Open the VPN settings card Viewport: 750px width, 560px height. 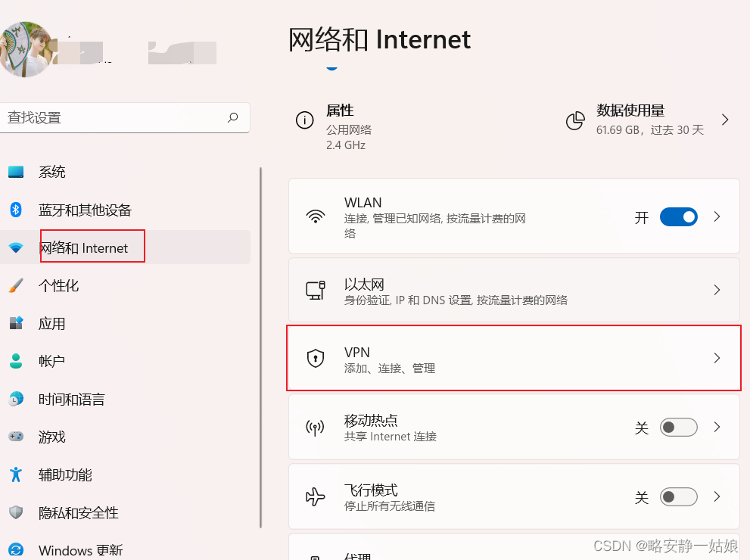point(514,358)
